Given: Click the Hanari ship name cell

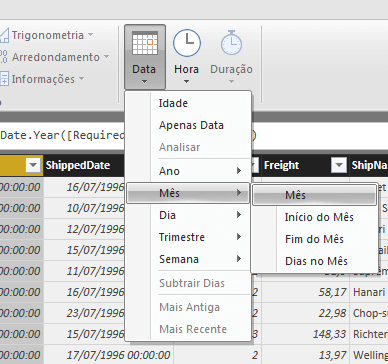Looking at the screenshot, I should (x=369, y=292).
